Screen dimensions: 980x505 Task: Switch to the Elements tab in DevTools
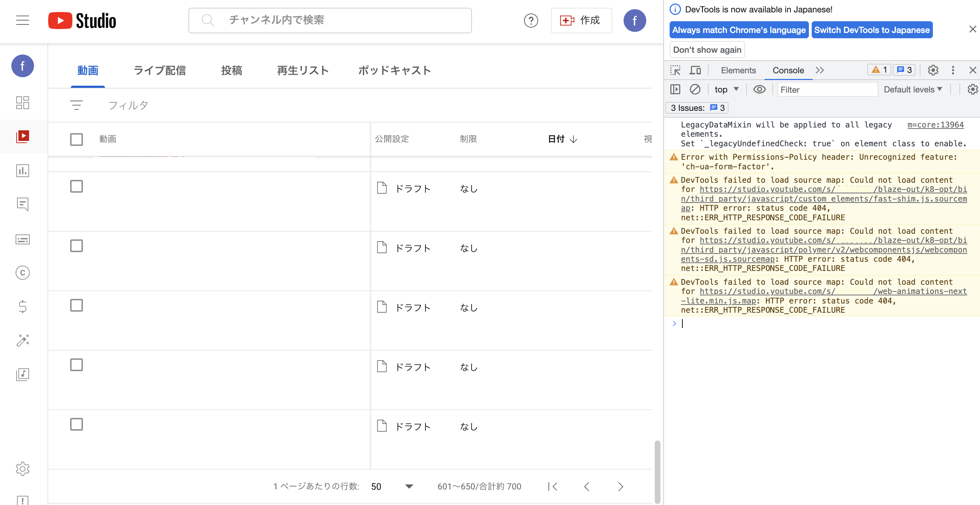738,70
